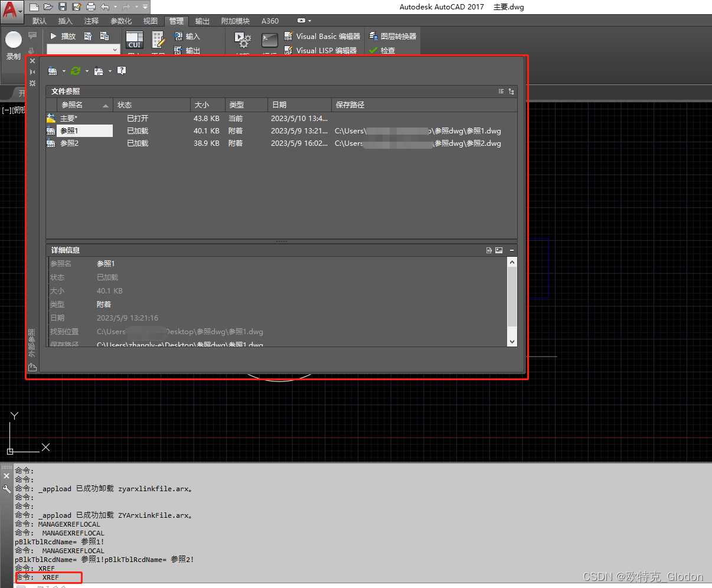
Task: Click the green Refresh icon
Action: click(x=76, y=71)
